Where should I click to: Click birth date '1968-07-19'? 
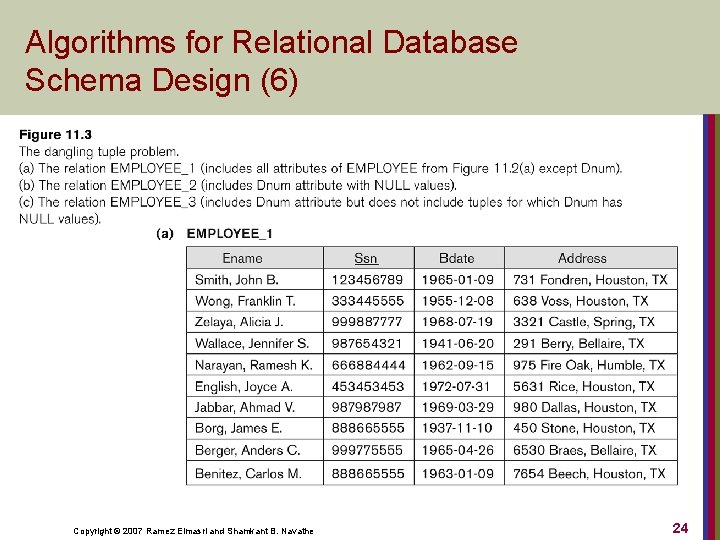(x=457, y=322)
